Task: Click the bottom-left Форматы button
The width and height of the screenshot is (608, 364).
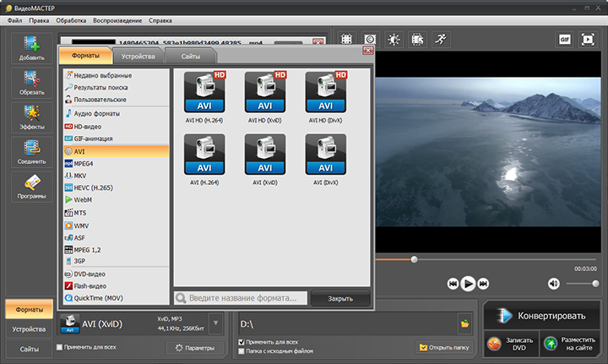Action: point(29,310)
